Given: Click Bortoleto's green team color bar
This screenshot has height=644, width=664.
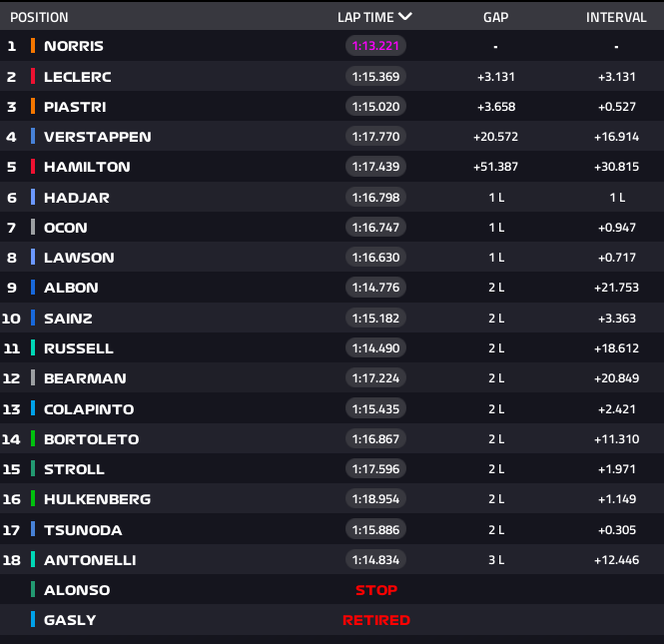Looking at the screenshot, I should pyautogui.click(x=33, y=439).
